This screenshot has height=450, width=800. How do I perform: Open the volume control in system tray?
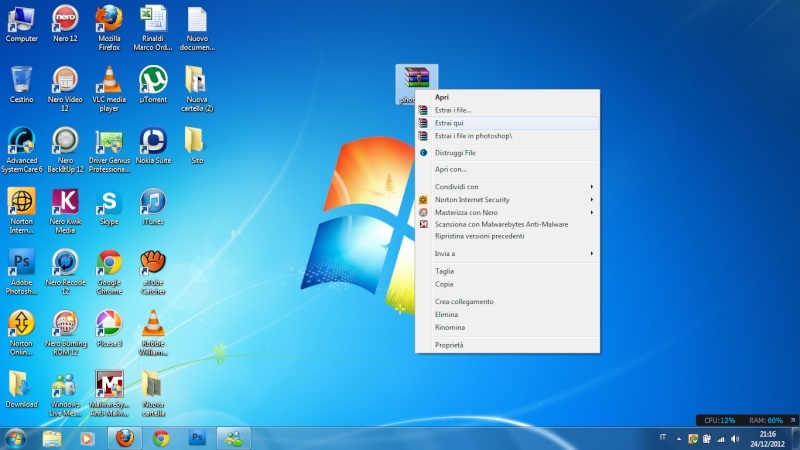click(735, 439)
